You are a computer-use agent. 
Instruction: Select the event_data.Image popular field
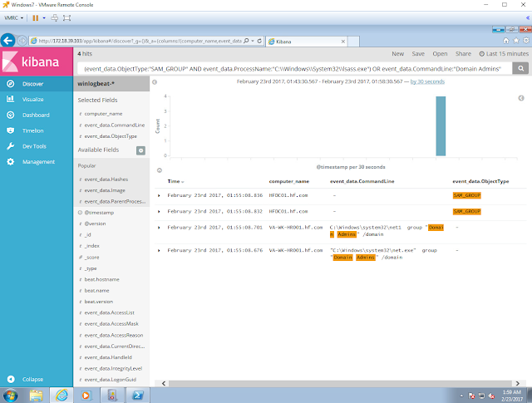(x=105, y=190)
